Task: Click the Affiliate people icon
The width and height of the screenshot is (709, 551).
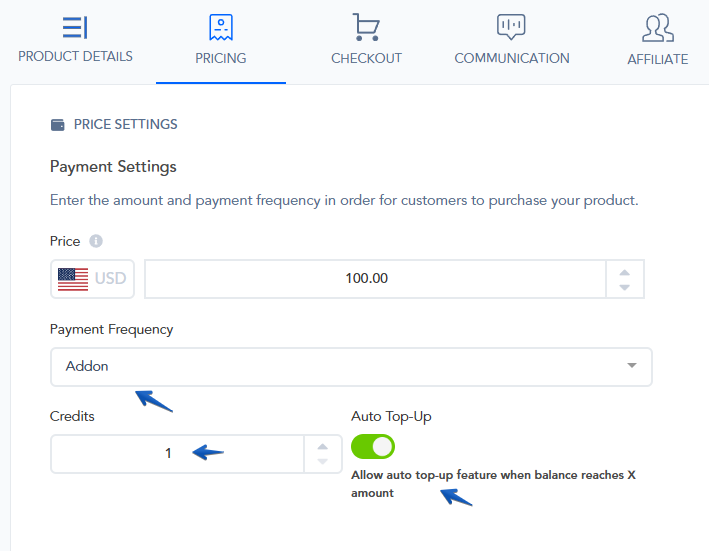Action: point(657,27)
